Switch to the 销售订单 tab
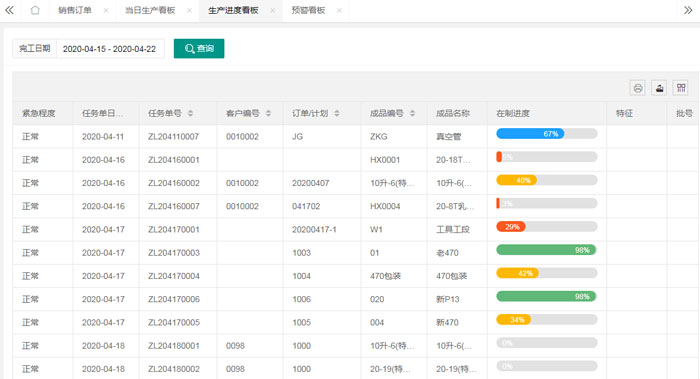700x379 pixels. click(x=75, y=10)
